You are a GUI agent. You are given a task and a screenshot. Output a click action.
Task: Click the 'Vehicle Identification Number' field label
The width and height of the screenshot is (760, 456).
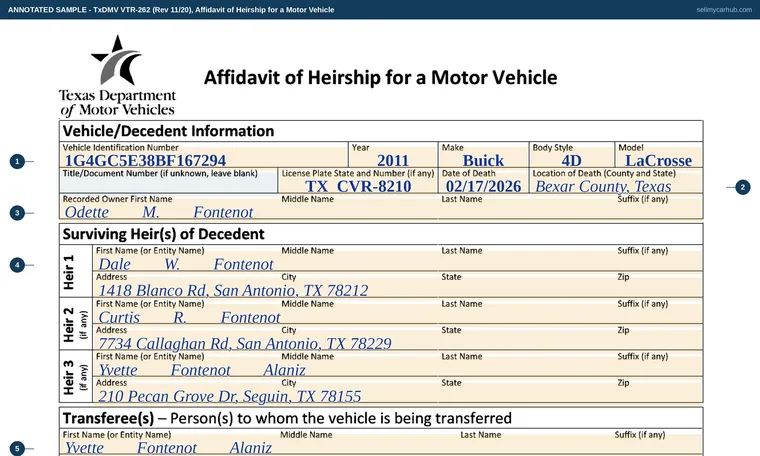click(x=120, y=147)
